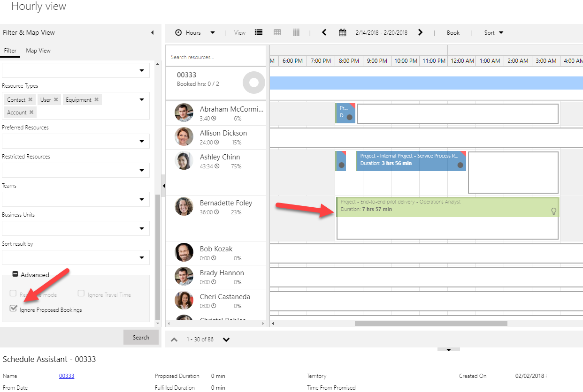Enable the Ignore Travel Time checkbox
Image resolution: width=583 pixels, height=392 pixels.
[81, 294]
